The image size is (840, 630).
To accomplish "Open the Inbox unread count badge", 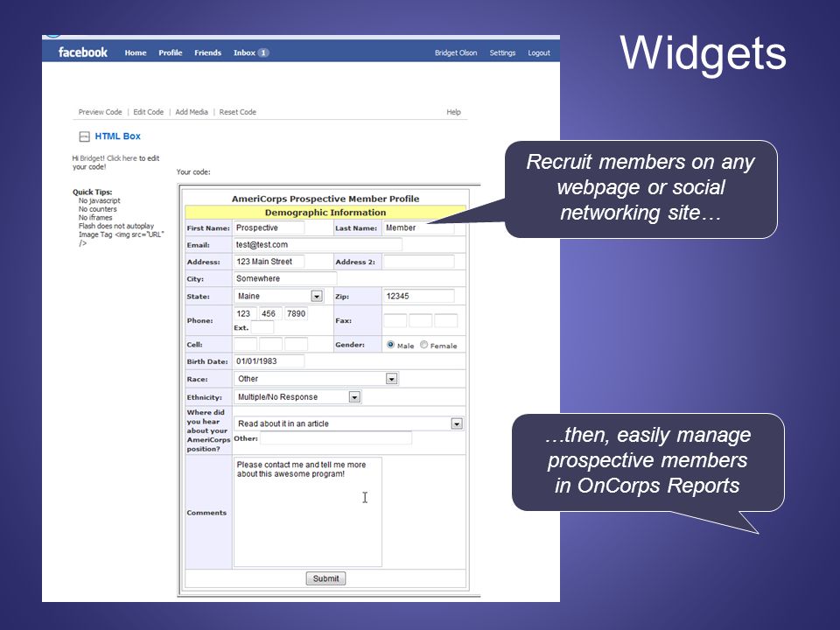I will click(263, 52).
